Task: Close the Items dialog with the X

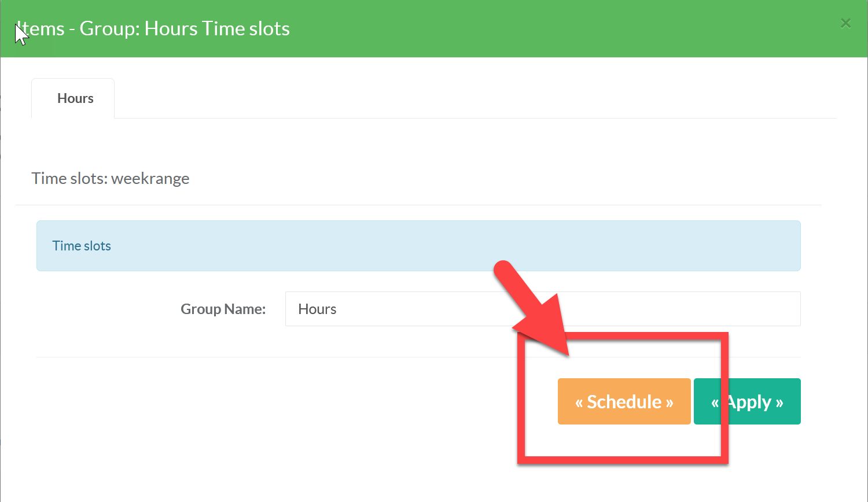Action: point(845,23)
